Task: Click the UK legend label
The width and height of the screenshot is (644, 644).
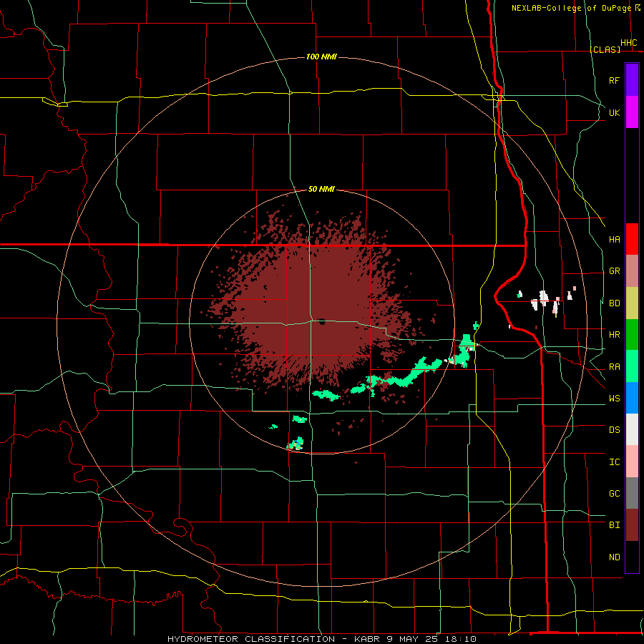Action: [614, 112]
